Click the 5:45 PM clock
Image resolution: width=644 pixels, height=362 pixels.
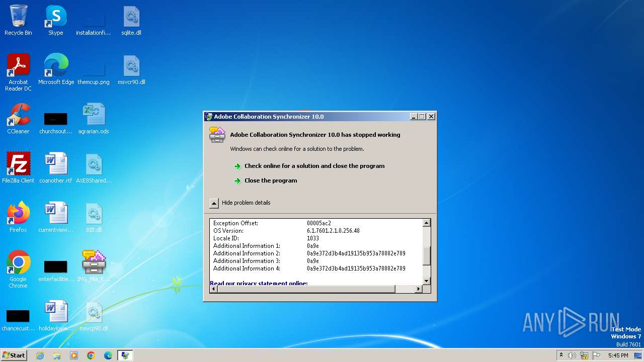[618, 355]
